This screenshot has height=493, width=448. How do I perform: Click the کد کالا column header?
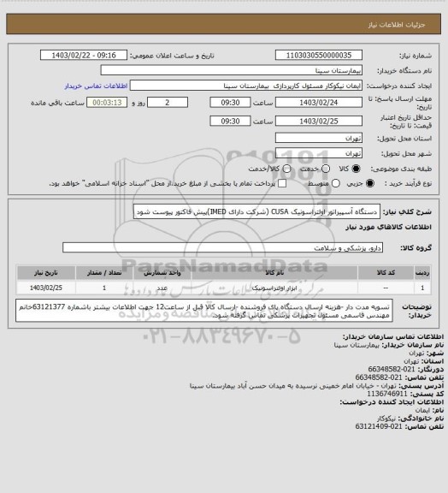[x=386, y=272]
